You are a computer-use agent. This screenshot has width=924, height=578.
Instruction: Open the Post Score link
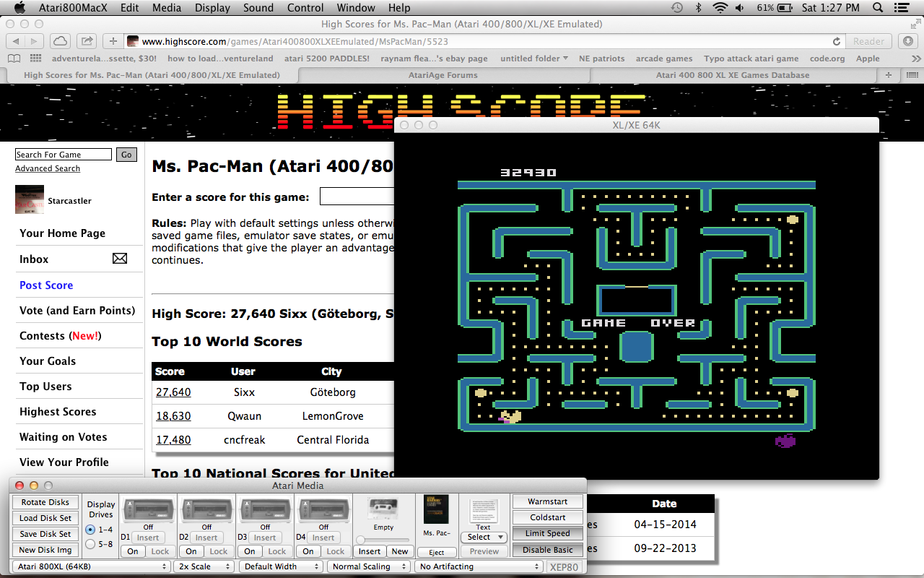pos(46,285)
